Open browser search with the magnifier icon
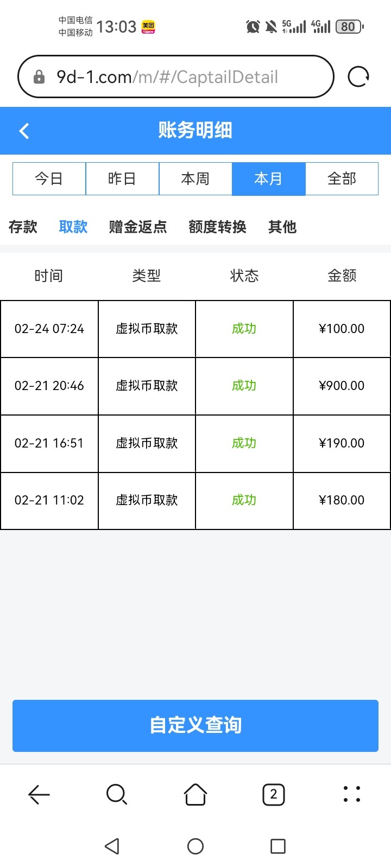This screenshot has width=391, height=868. [x=117, y=795]
